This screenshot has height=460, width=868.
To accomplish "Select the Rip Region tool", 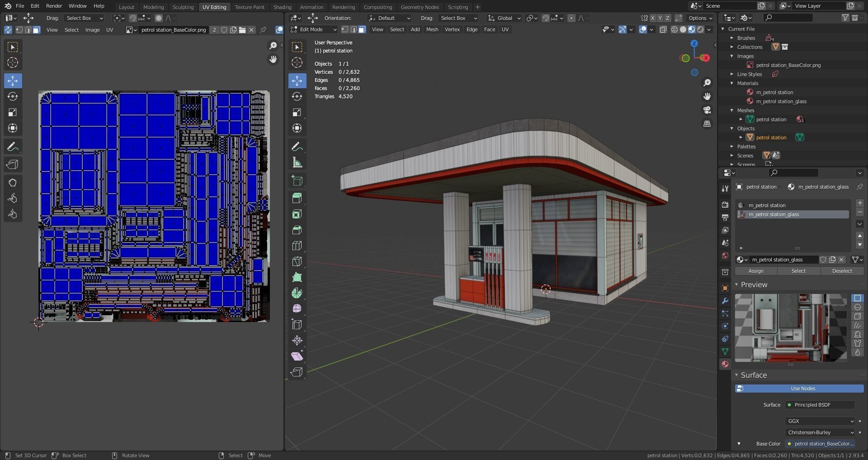I will point(297,372).
